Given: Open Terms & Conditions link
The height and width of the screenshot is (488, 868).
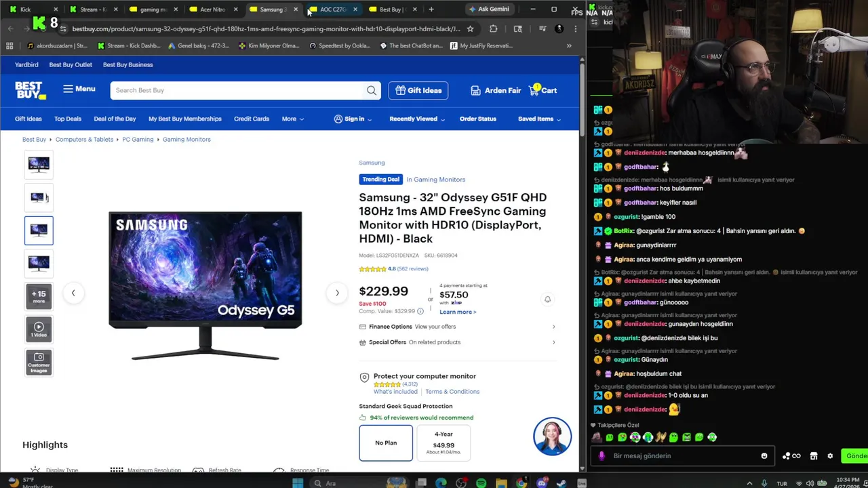Looking at the screenshot, I should [x=452, y=392].
